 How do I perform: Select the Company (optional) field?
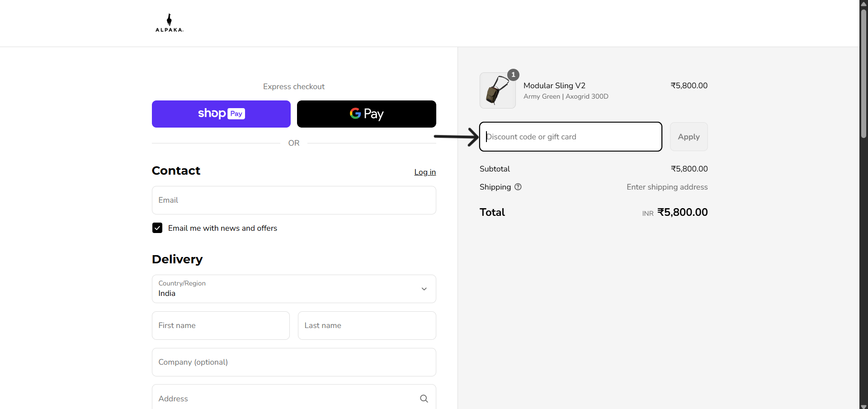tap(294, 362)
